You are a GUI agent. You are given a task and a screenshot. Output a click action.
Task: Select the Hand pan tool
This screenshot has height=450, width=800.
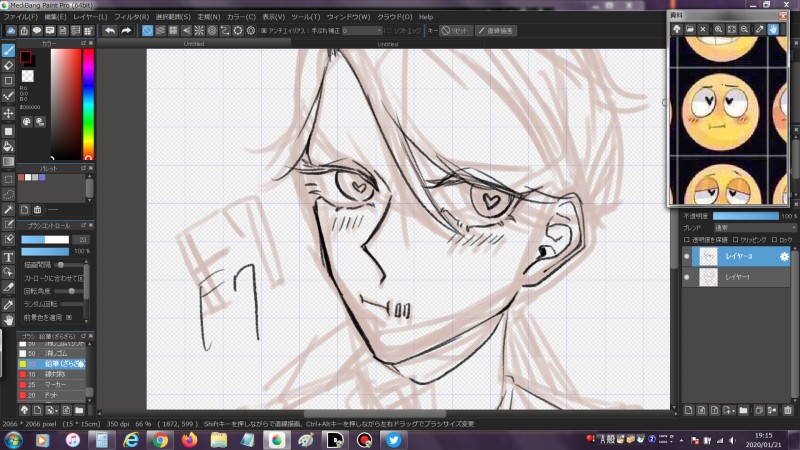click(x=8, y=320)
